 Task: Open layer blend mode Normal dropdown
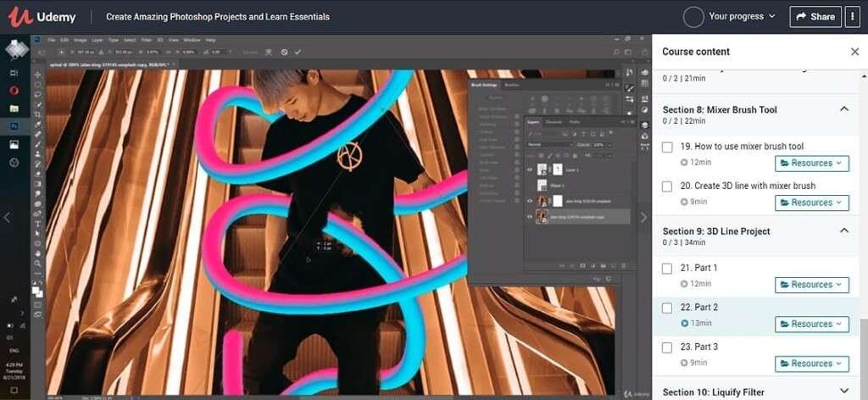[x=550, y=144]
